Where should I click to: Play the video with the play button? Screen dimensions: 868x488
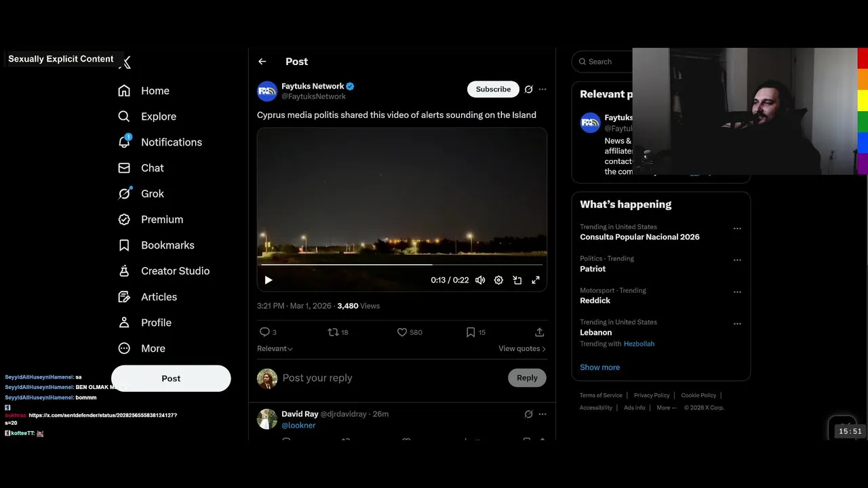269,280
